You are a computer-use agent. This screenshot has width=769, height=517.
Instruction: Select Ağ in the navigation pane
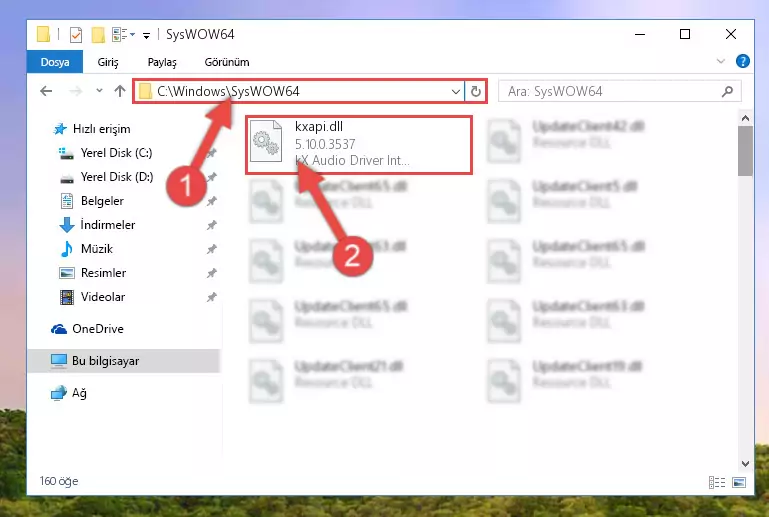[x=69, y=393]
